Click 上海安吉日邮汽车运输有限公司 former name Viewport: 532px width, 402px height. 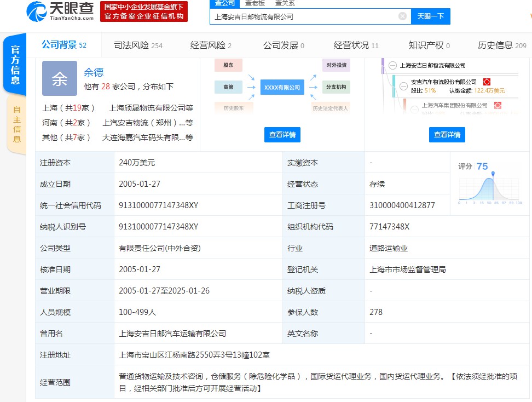[172, 334]
